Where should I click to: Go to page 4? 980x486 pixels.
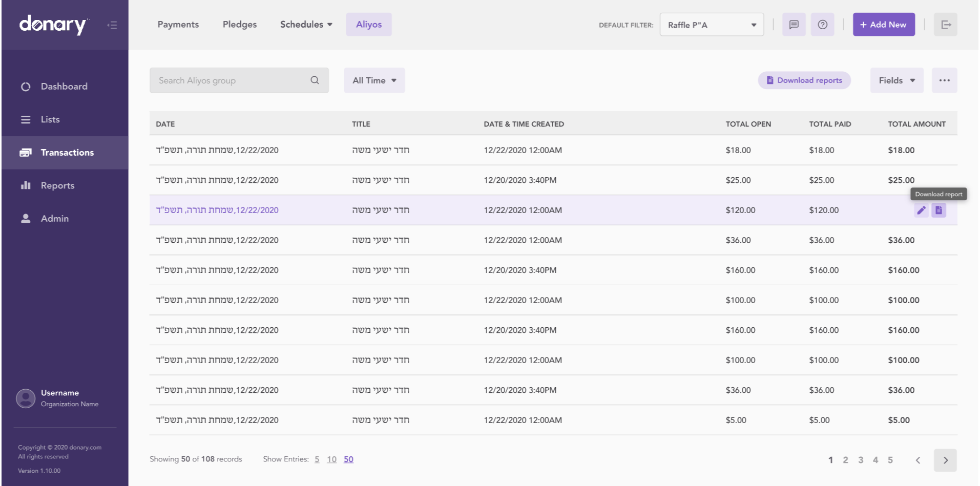[875, 460]
